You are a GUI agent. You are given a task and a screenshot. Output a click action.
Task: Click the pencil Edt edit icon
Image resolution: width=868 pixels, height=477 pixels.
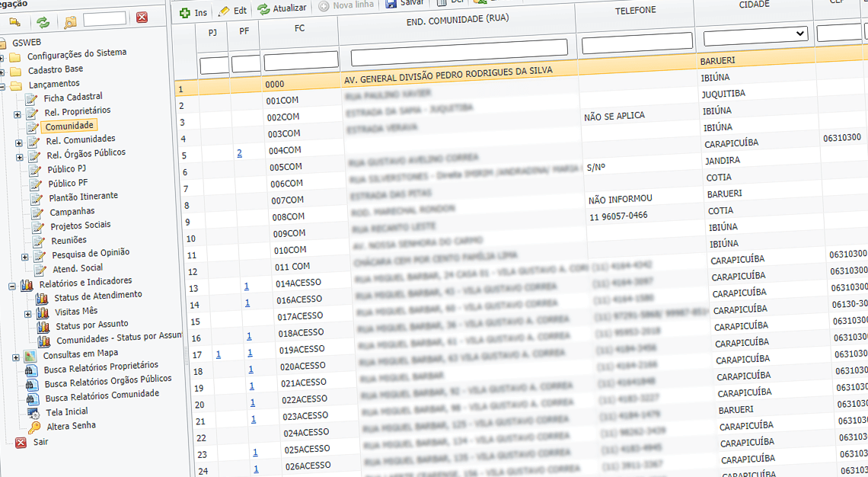(x=224, y=11)
